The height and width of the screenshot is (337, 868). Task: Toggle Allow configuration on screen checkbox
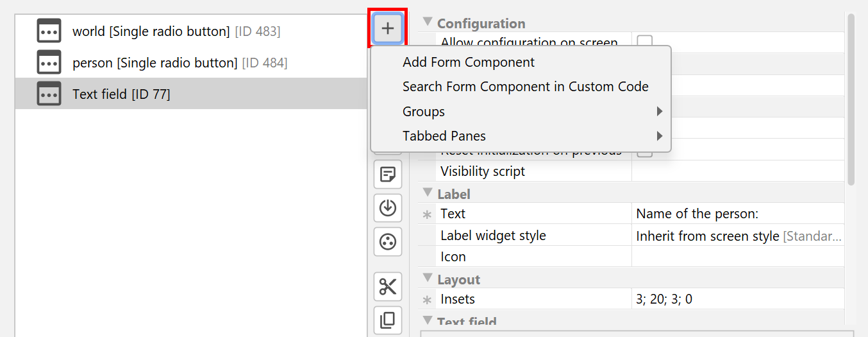(x=644, y=42)
